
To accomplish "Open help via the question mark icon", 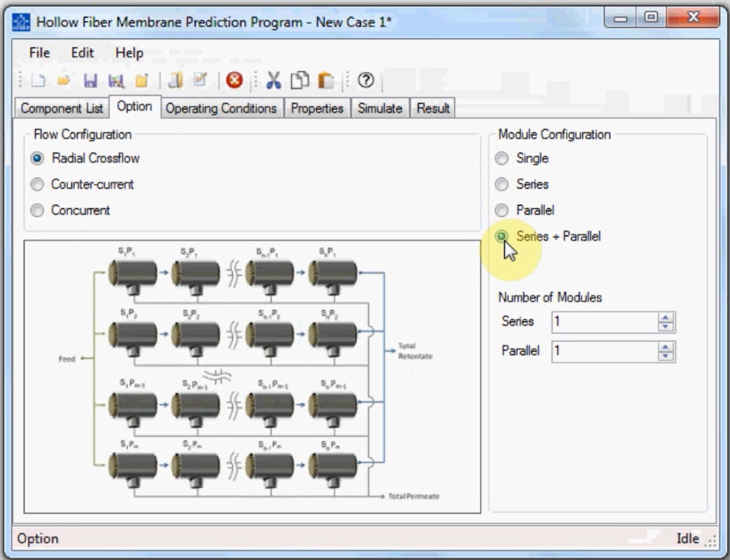I will 366,81.
